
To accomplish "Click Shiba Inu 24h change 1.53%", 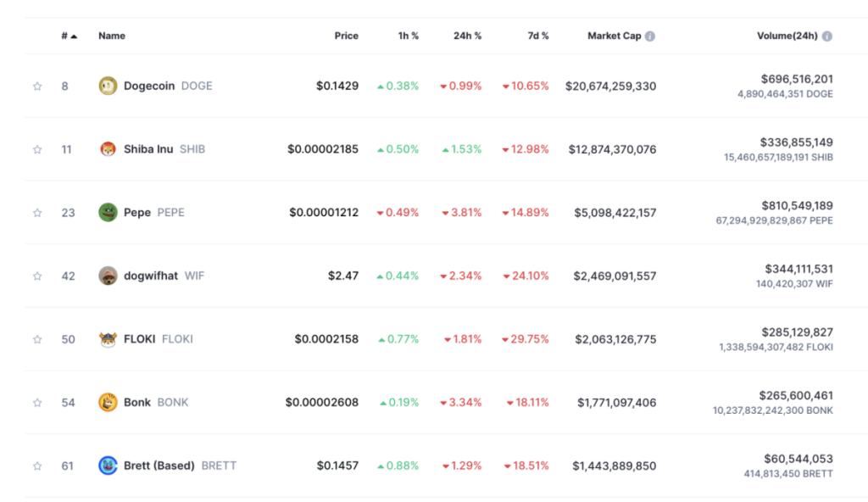I will point(462,149).
